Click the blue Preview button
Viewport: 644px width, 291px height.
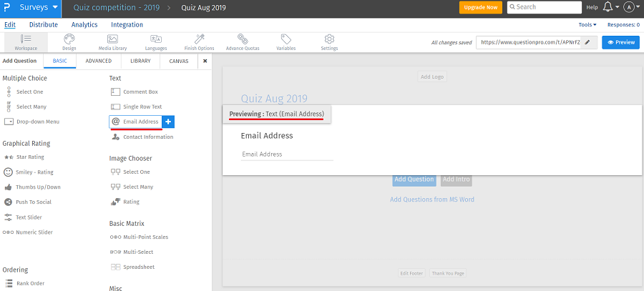click(620, 42)
